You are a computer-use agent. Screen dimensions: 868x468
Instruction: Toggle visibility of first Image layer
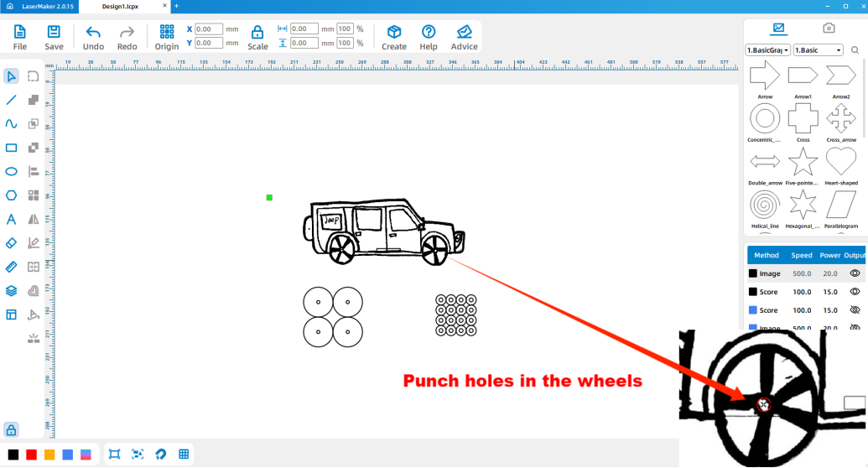pyautogui.click(x=855, y=273)
